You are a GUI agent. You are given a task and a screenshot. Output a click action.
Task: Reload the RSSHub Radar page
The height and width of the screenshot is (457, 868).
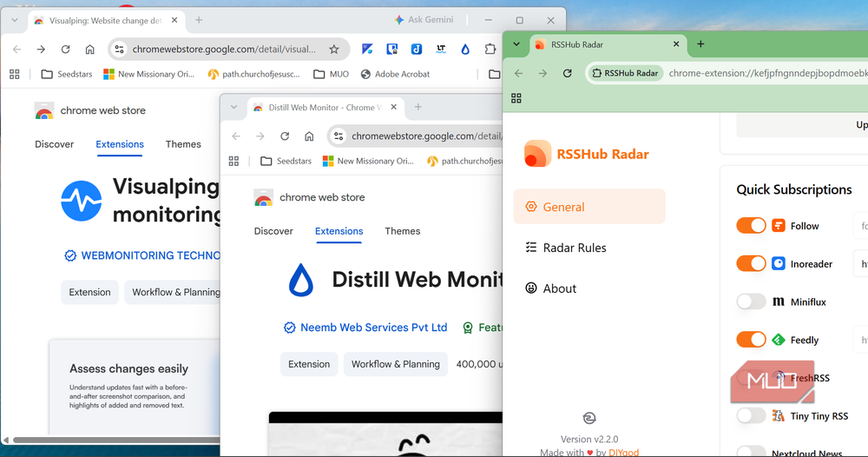click(567, 73)
